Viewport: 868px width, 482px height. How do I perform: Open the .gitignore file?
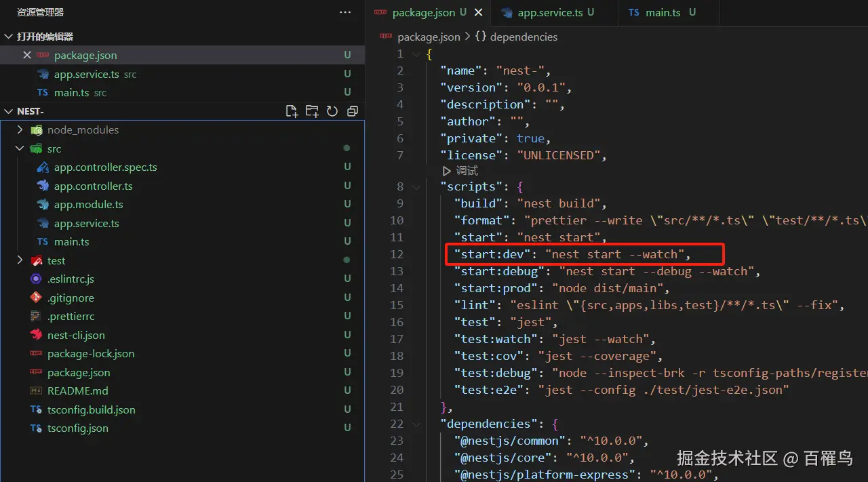point(71,298)
